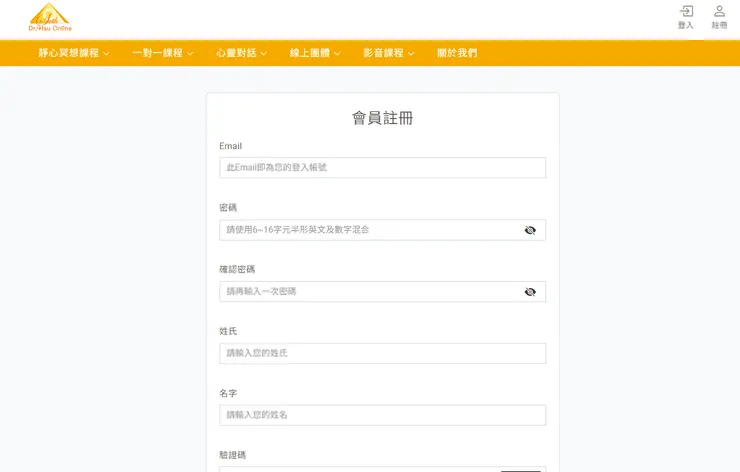Open the 線上團體 menu item
This screenshot has height=472, width=740.
pos(310,53)
